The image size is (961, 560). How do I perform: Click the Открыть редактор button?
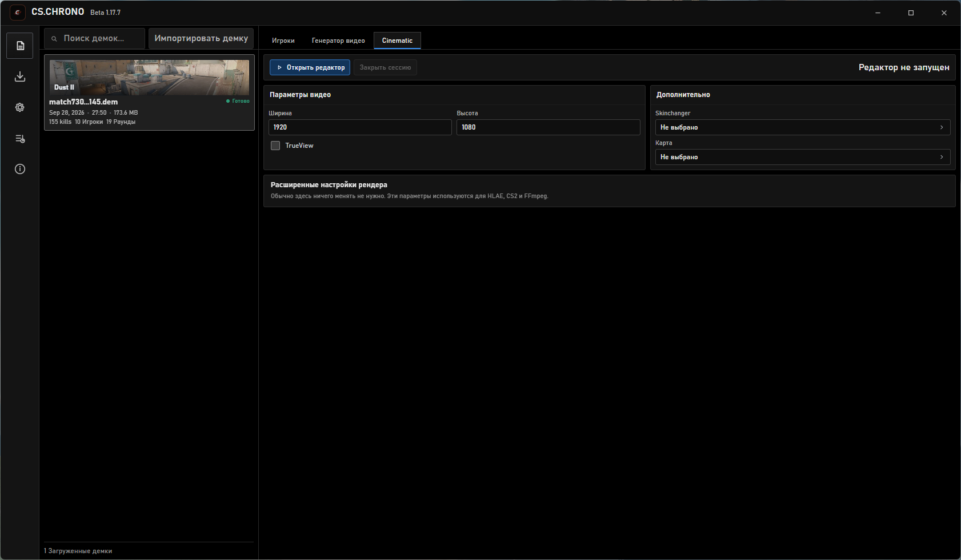point(310,67)
